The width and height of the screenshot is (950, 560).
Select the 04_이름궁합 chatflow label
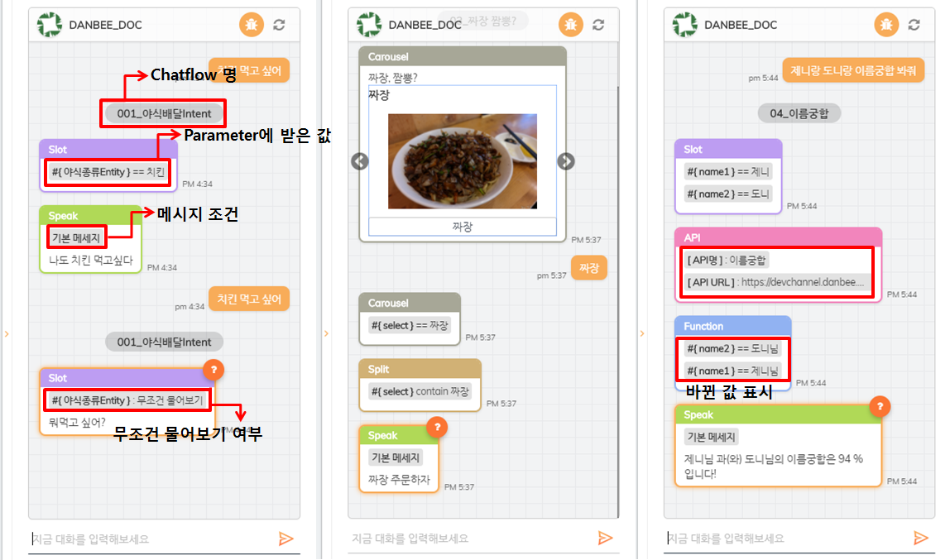tap(799, 113)
